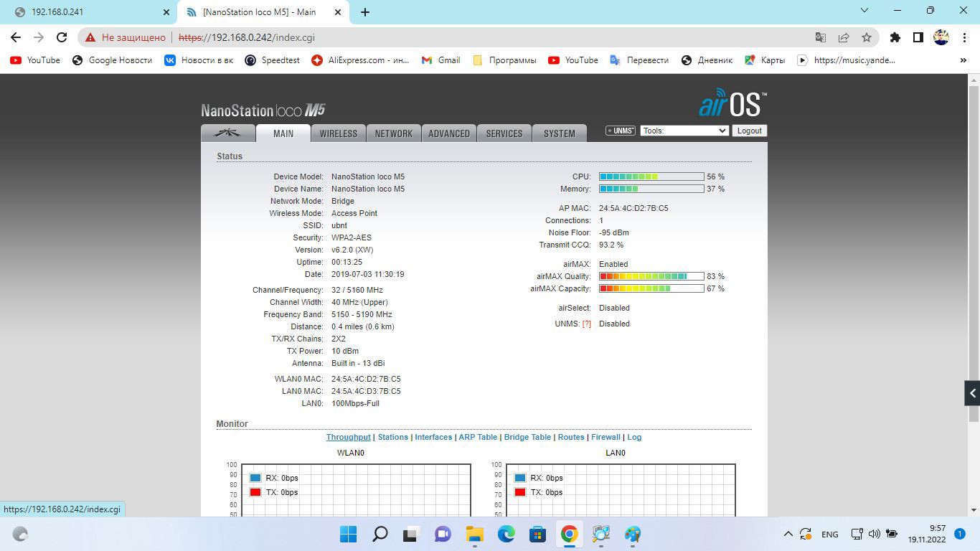Open the Новости в вк bookmark
Screen dimensions: 980x551
pyautogui.click(x=199, y=60)
